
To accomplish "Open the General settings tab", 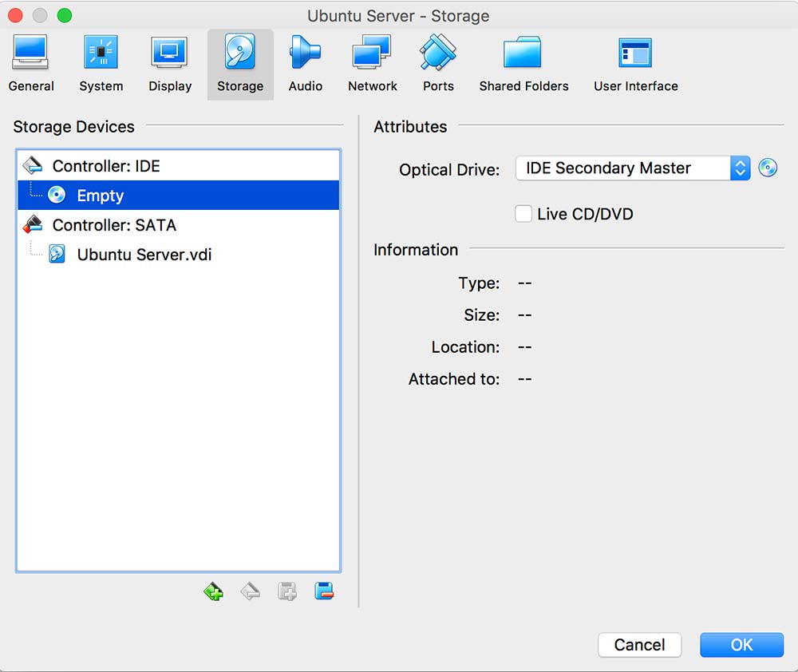I will [x=31, y=64].
